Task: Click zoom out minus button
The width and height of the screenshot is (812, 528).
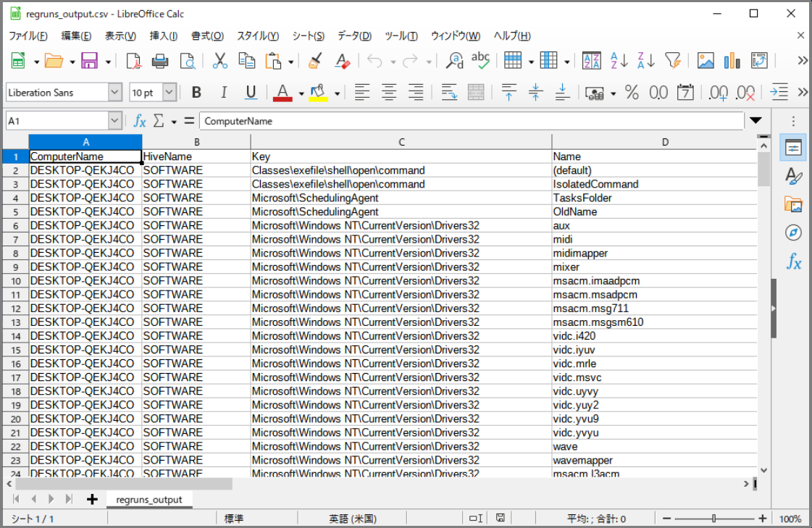Action: pyautogui.click(x=667, y=518)
